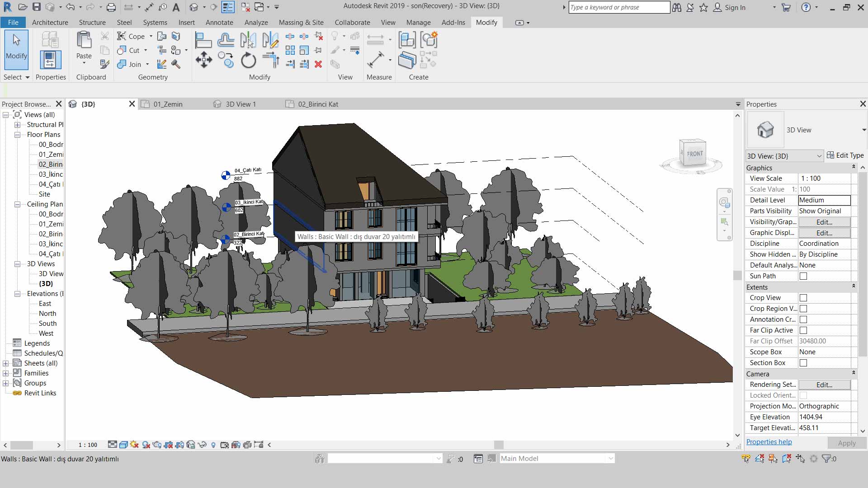Select the Copy tool icon in Modify panel
The image size is (868, 488).
point(226,60)
